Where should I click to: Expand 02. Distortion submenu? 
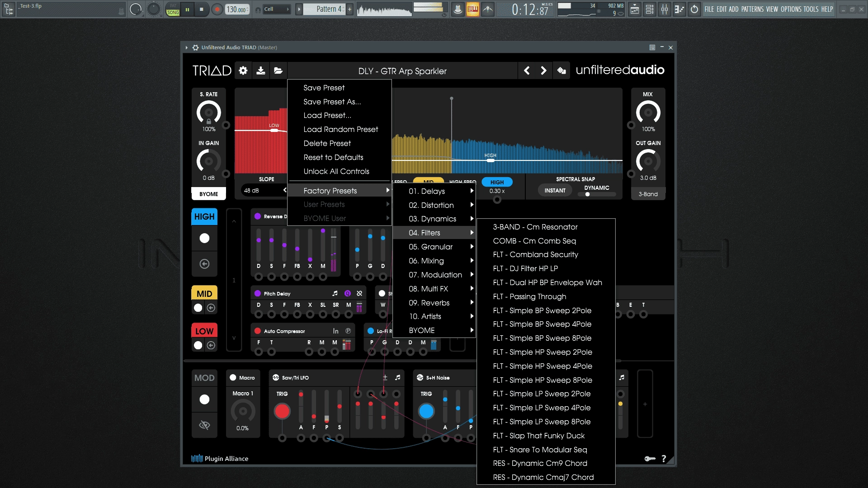pyautogui.click(x=434, y=205)
